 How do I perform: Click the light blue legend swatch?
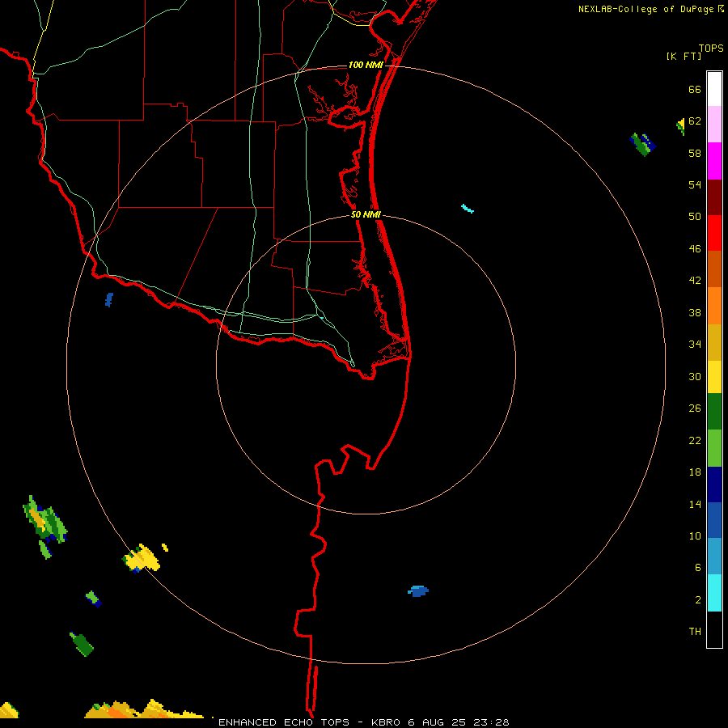(x=714, y=557)
